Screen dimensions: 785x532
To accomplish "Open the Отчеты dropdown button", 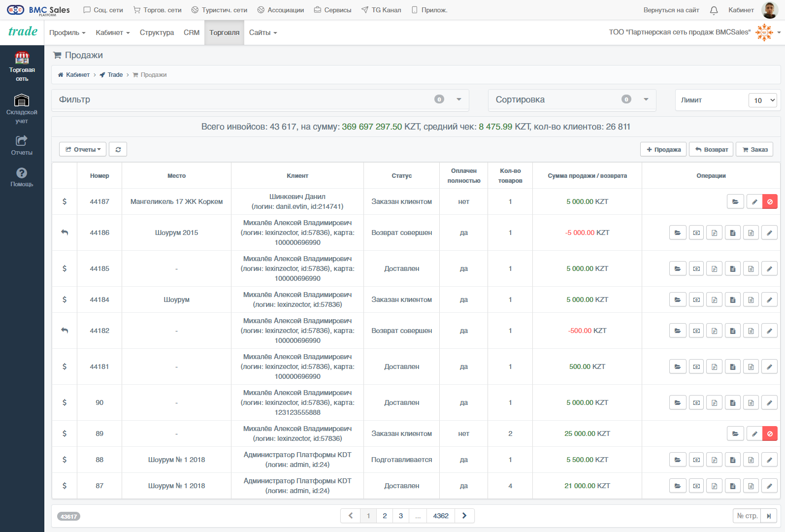I will pyautogui.click(x=83, y=149).
